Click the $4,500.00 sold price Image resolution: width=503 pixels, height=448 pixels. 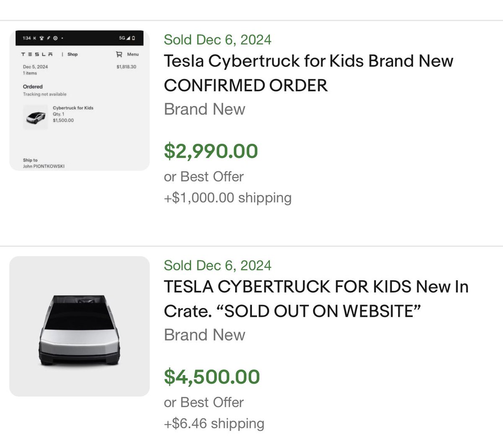pos(212,377)
